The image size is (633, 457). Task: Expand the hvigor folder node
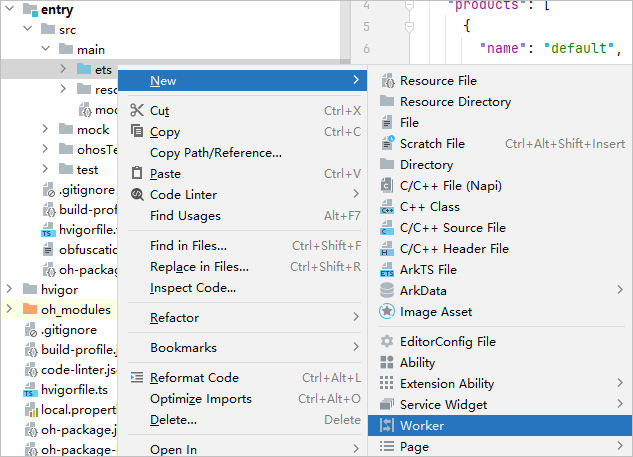tap(10, 289)
